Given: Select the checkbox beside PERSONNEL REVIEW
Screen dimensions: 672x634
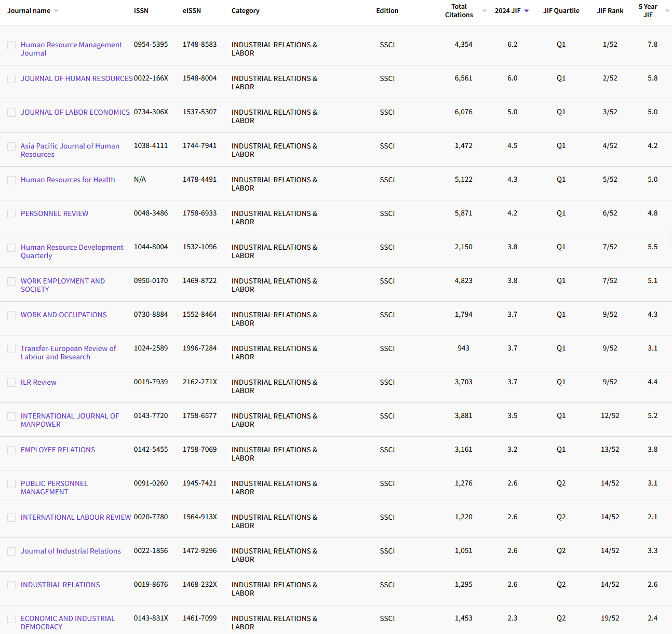Looking at the screenshot, I should tap(11, 213).
